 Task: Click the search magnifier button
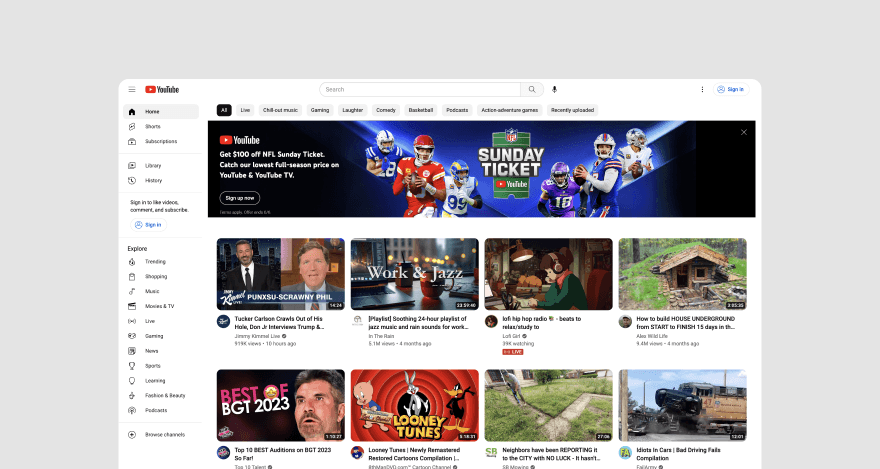click(x=531, y=89)
